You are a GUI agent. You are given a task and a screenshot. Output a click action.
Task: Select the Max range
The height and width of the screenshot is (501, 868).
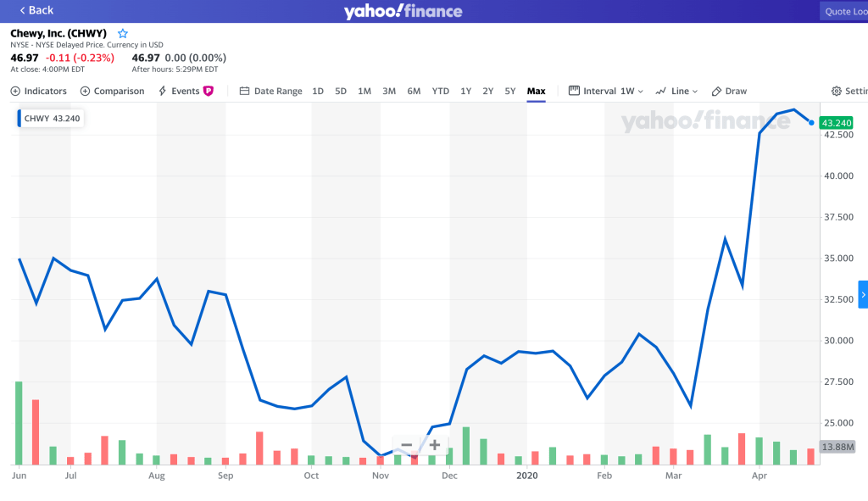[x=536, y=91]
